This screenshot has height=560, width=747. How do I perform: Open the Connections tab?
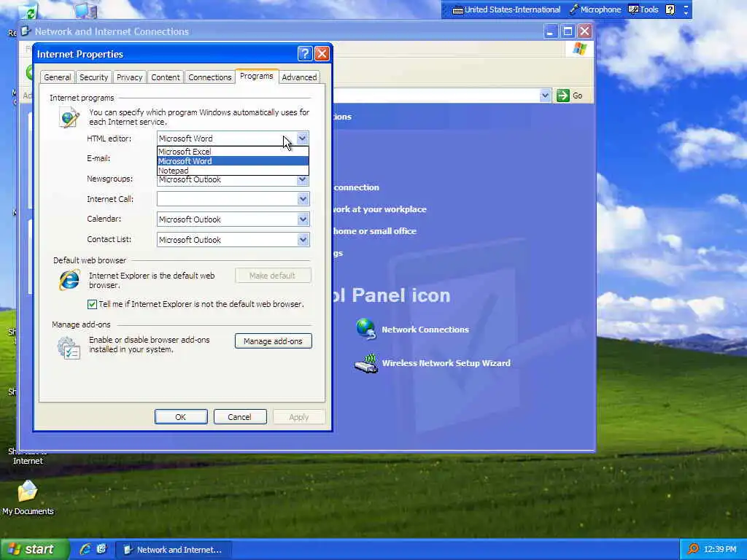(209, 77)
